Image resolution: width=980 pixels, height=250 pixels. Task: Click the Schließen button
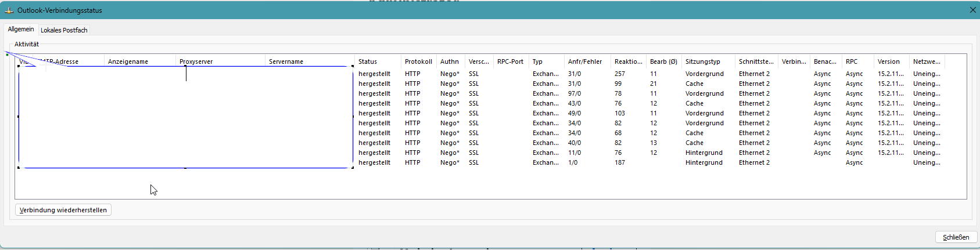pos(956,237)
